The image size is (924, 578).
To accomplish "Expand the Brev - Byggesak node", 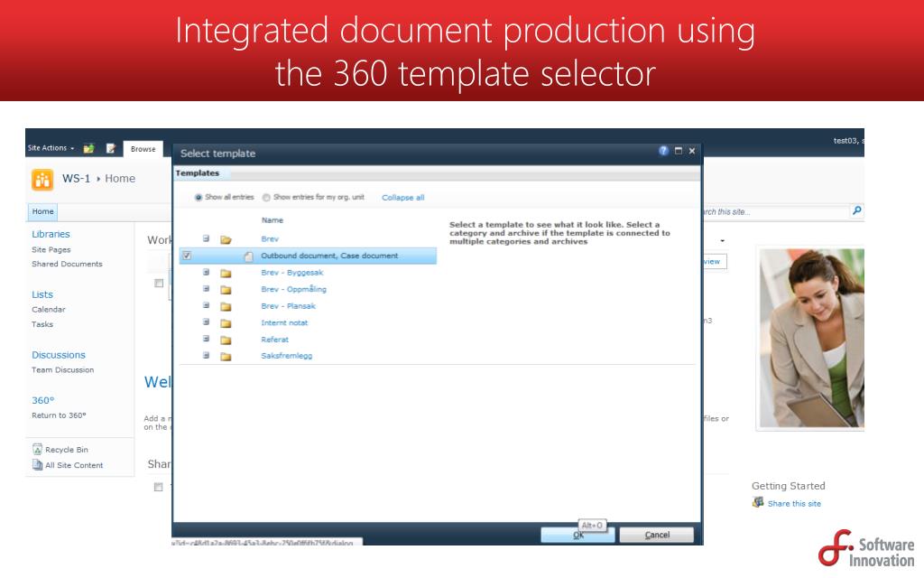I will (207, 272).
